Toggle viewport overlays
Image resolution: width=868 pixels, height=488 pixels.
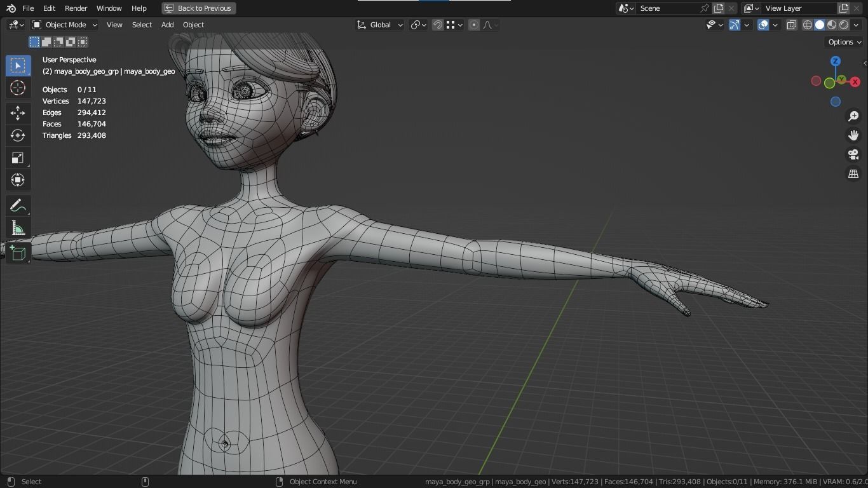click(763, 25)
